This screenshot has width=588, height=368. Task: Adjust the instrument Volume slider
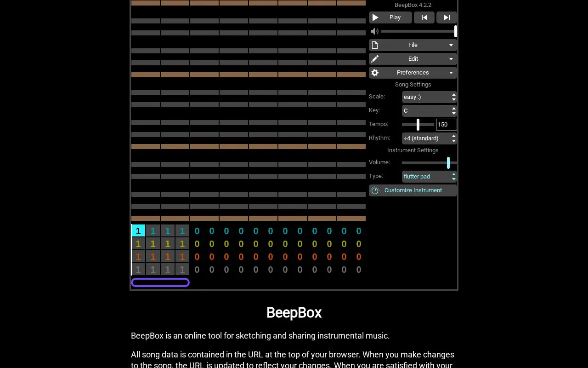[430, 162]
